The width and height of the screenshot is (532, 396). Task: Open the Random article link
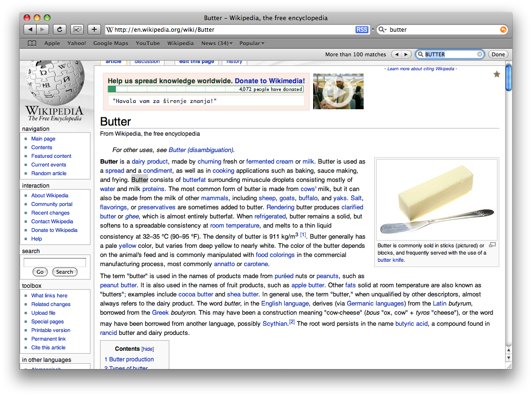coord(49,173)
